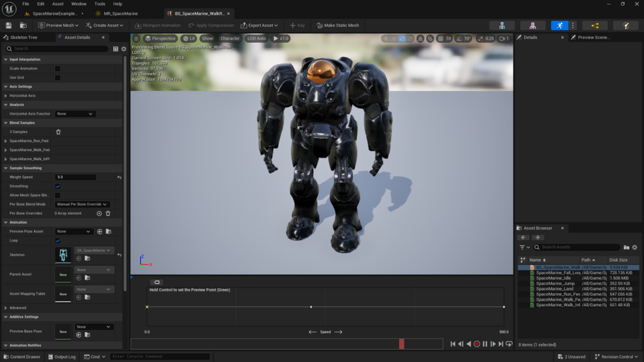Expand SpaceMarine_Run_Fwd sample
The height and width of the screenshot is (362, 644).
click(x=6, y=141)
